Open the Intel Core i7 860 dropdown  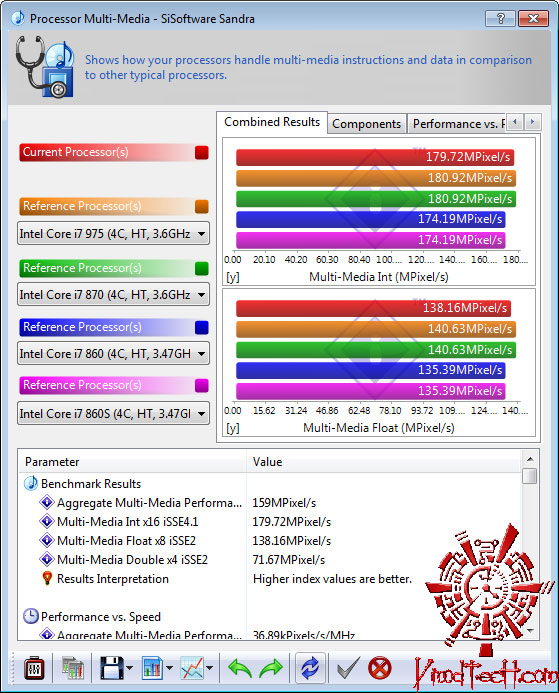pos(113,353)
